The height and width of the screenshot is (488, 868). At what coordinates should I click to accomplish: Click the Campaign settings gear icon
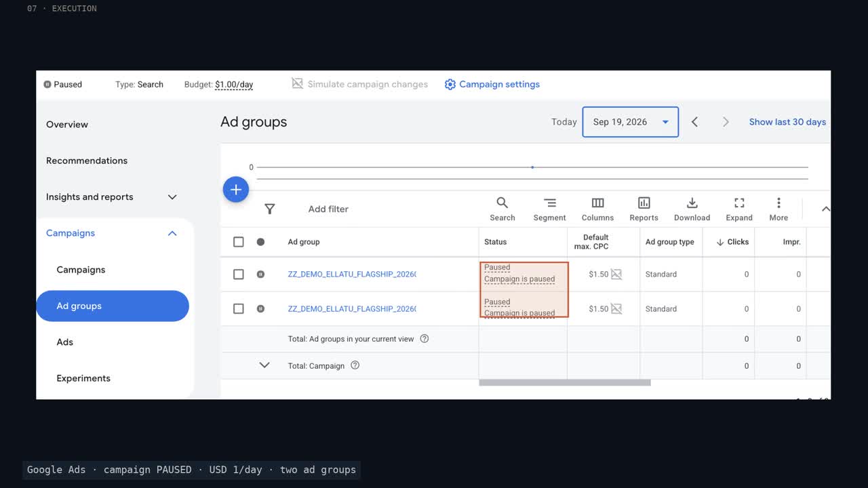point(450,84)
